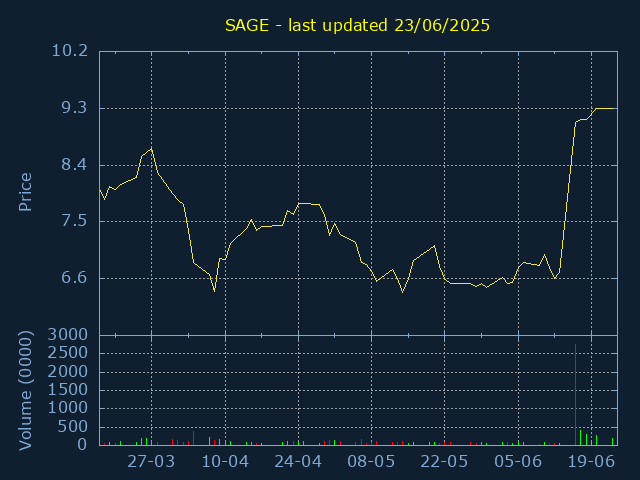
Task: Click the 10-04 date label
Action: 225,462
